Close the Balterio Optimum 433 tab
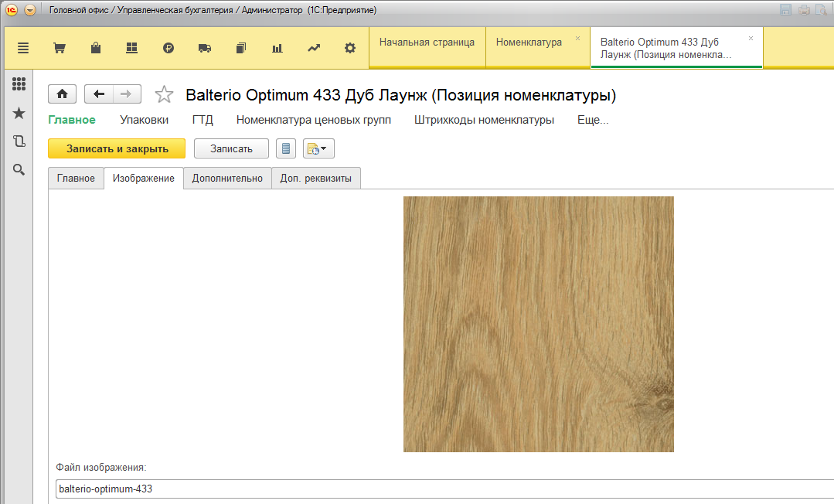Image resolution: width=834 pixels, height=504 pixels. (751, 39)
